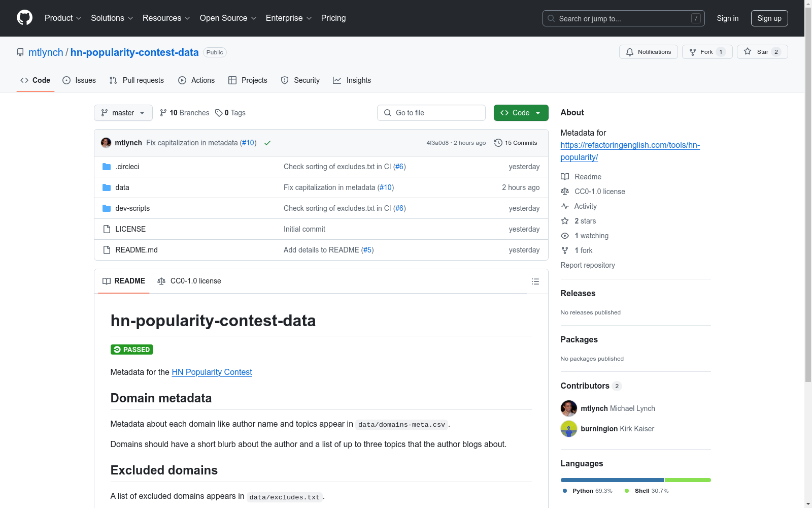Click the notifications bell button

tap(649, 52)
